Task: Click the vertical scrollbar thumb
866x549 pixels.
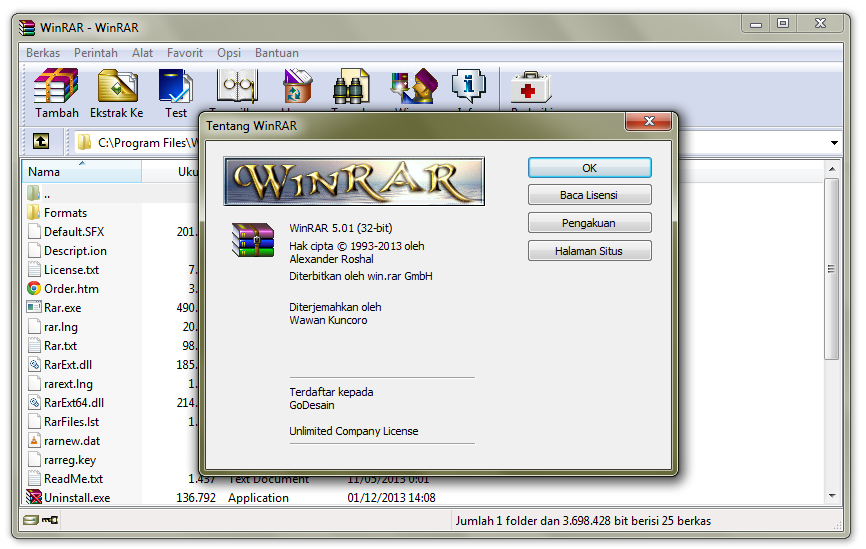Action: click(x=832, y=269)
